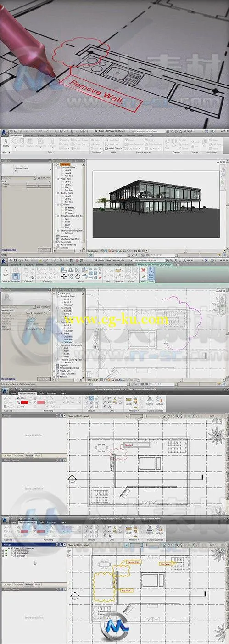Image resolution: width=229 pixels, height=644 pixels.
Task: Click the Symbols tool in Revision A window
Action: pyautogui.click(x=159, y=529)
